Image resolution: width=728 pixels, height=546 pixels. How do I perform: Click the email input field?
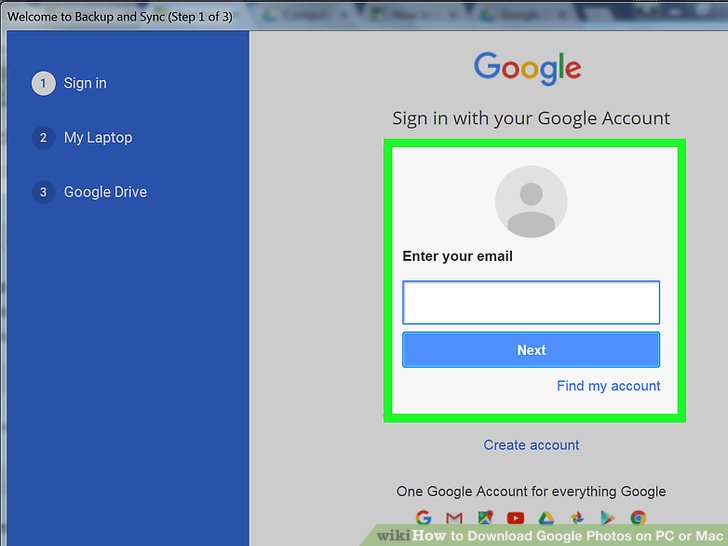(531, 302)
